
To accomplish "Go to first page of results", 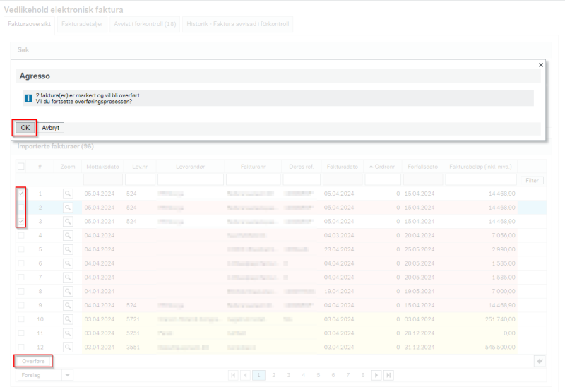I will tap(233, 376).
